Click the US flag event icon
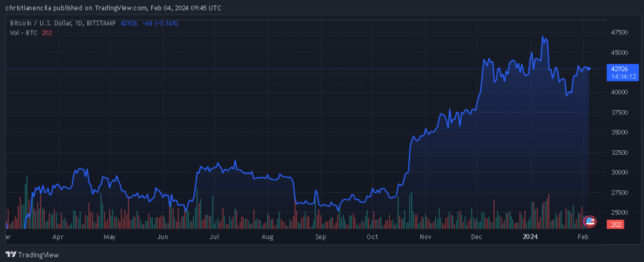Viewport: 644px width, 262px height. click(590, 221)
